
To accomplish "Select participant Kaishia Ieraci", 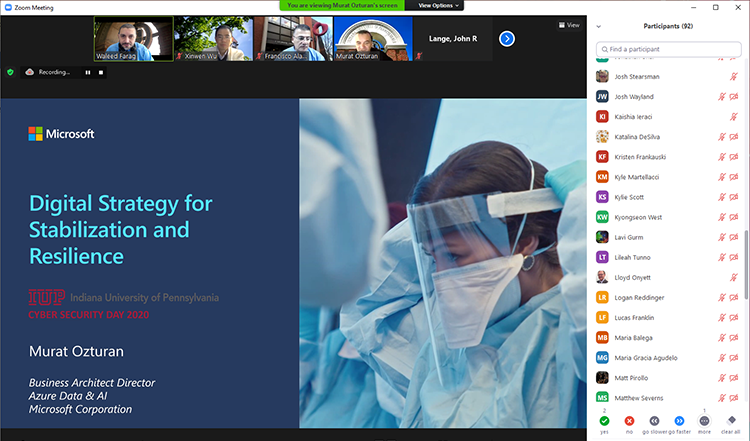I will 668,117.
